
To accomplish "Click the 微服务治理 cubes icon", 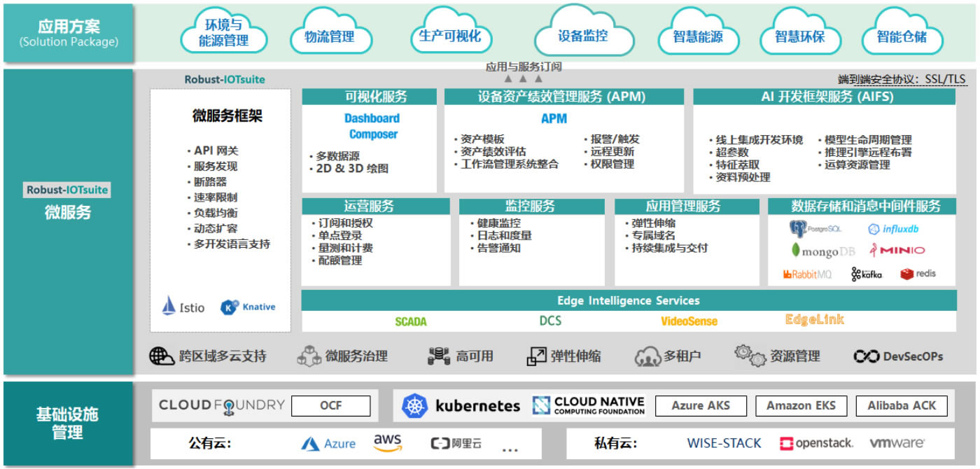I will coord(309,356).
